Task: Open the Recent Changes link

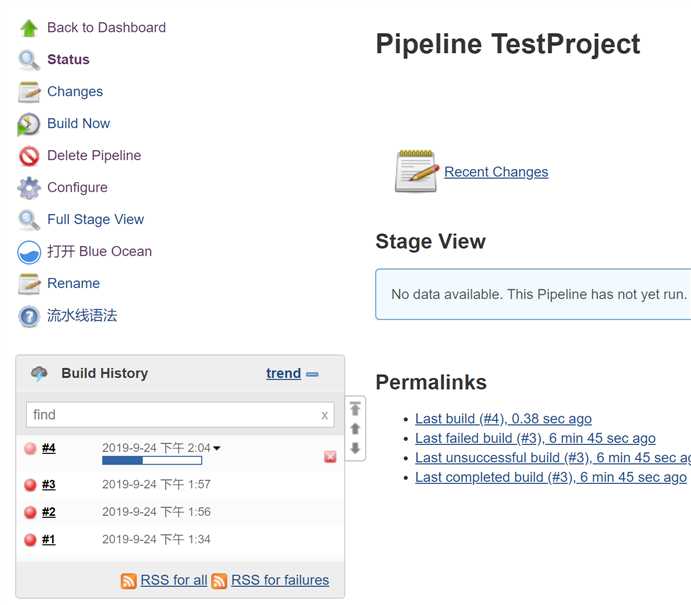Action: click(496, 172)
